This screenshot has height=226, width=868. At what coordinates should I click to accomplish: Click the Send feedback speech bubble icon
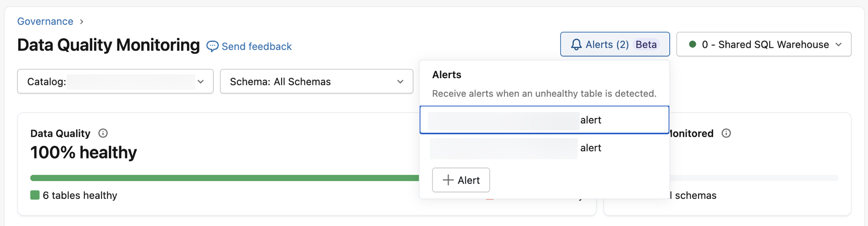pyautogui.click(x=212, y=46)
